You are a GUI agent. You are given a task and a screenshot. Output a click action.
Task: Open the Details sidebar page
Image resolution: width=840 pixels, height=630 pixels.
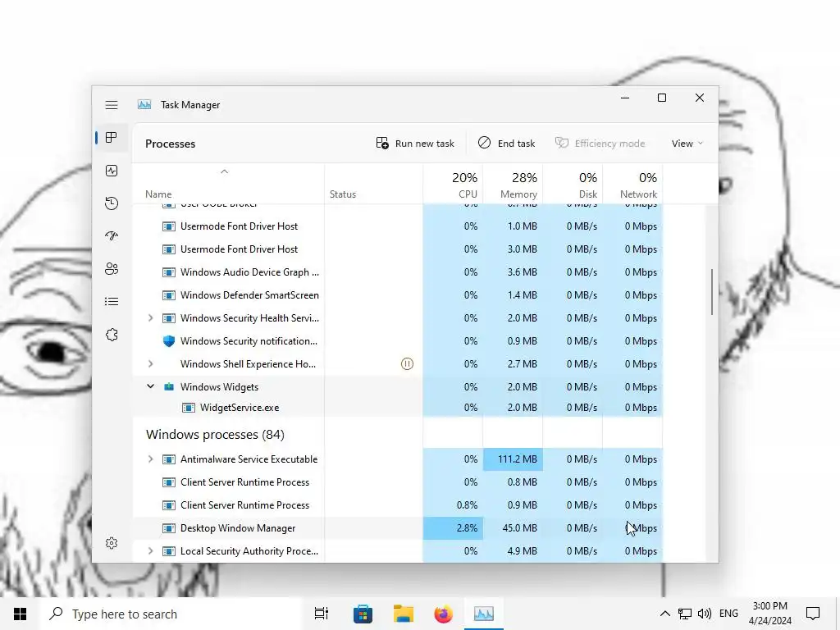click(112, 302)
